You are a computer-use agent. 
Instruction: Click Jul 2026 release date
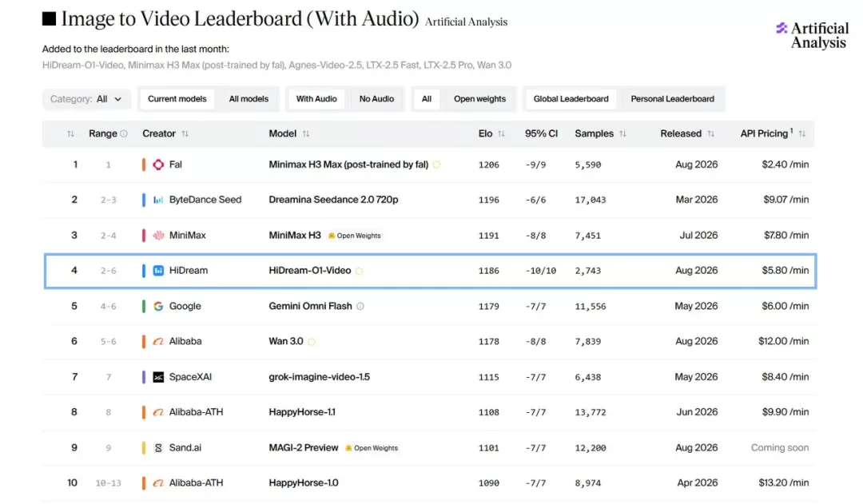click(x=698, y=236)
